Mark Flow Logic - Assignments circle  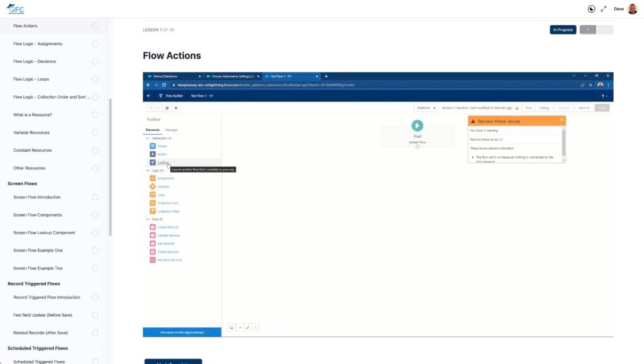pos(96,43)
